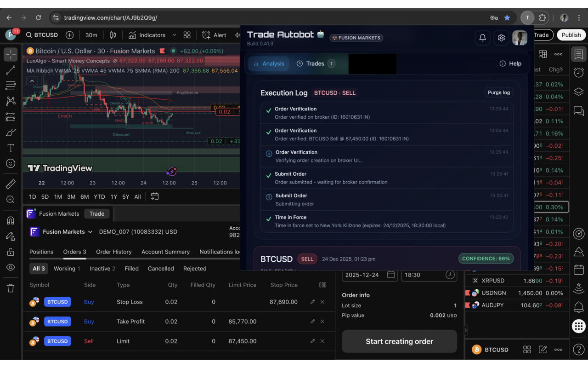Image resolution: width=588 pixels, height=368 pixels.
Task: Open the 18:30 expiry time field
Action: click(429, 275)
